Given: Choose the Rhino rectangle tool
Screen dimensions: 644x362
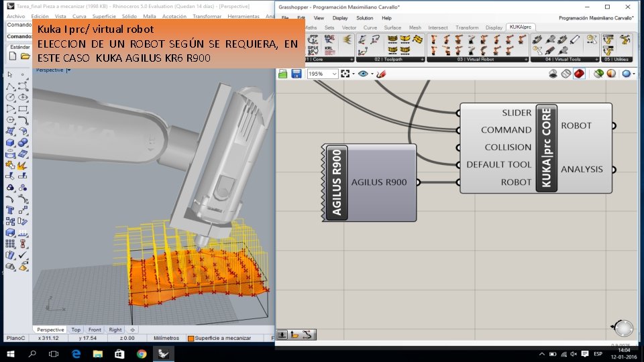Looking at the screenshot, I should [x=23, y=109].
